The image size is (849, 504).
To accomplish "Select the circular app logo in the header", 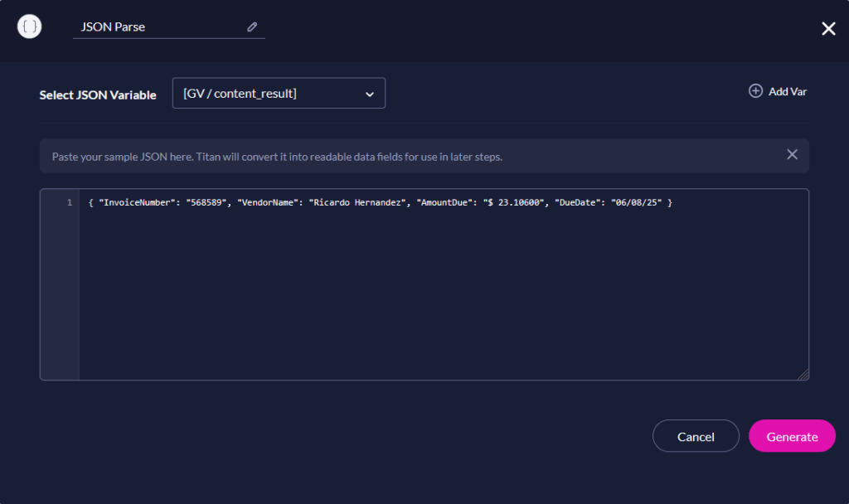I will pos(29,26).
